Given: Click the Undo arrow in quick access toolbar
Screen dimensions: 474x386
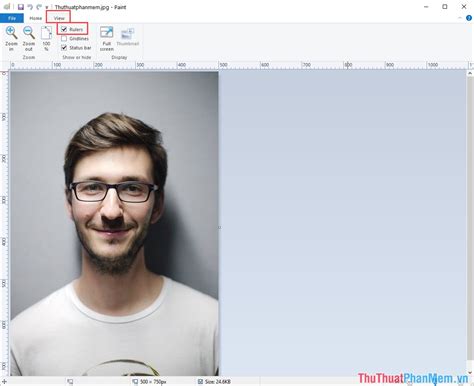Looking at the screenshot, I should 30,7.
